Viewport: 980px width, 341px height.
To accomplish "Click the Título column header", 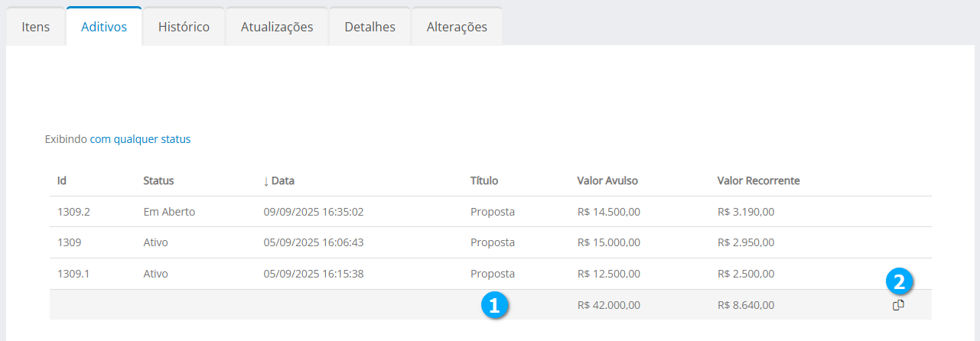I will (x=484, y=181).
